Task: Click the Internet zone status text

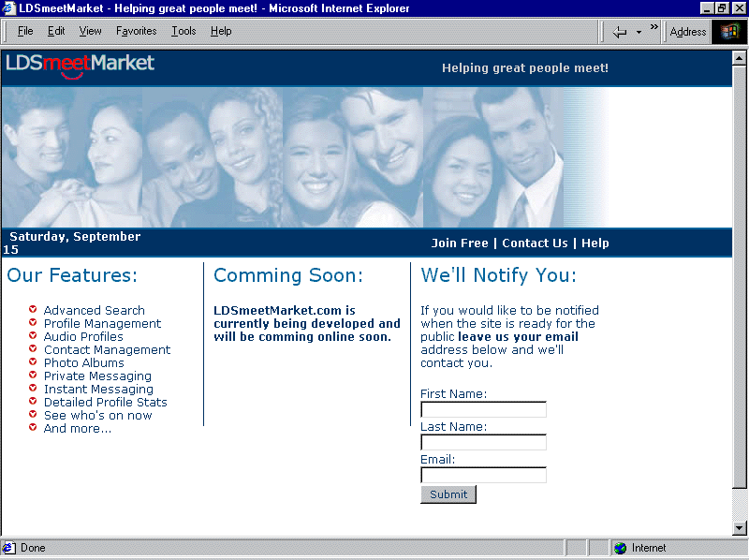Action: [x=649, y=548]
